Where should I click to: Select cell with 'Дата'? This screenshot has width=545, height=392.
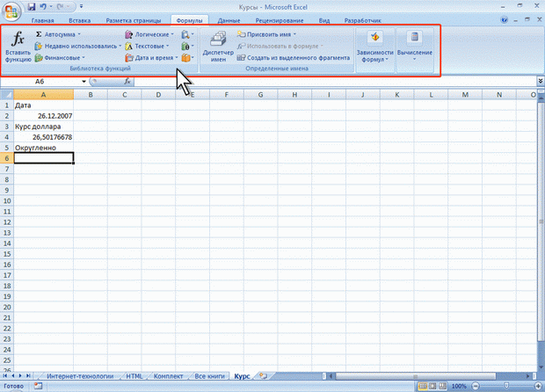point(43,105)
